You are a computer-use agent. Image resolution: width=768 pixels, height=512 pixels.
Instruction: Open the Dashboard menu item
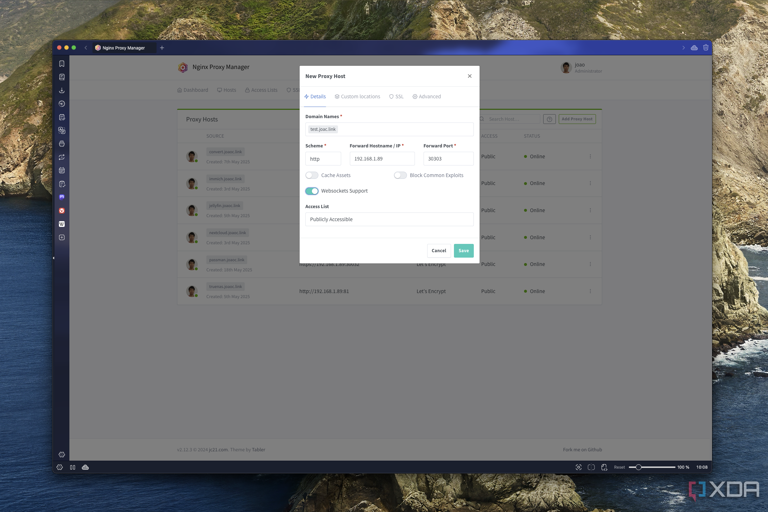(x=192, y=90)
